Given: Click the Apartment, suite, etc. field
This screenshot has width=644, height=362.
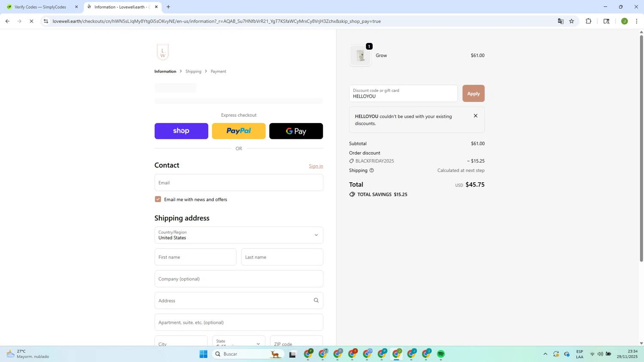Looking at the screenshot, I should pyautogui.click(x=239, y=322).
